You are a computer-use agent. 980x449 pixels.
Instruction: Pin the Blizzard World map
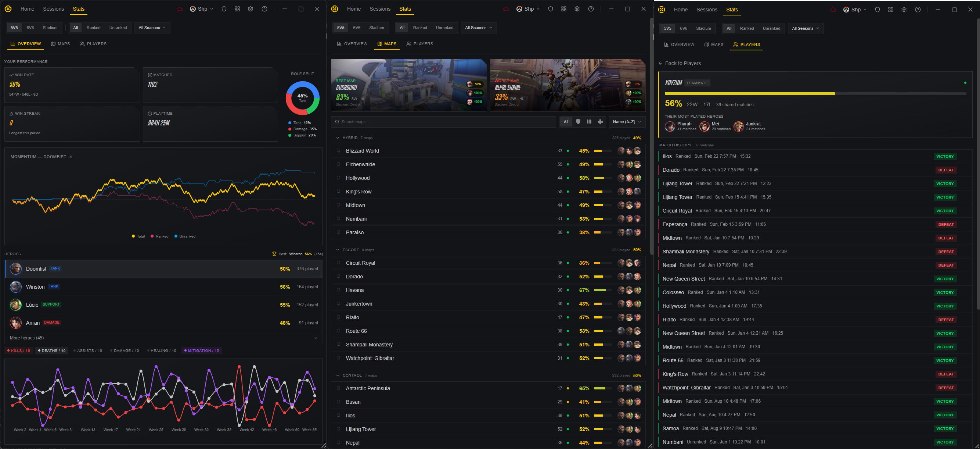pyautogui.click(x=338, y=151)
